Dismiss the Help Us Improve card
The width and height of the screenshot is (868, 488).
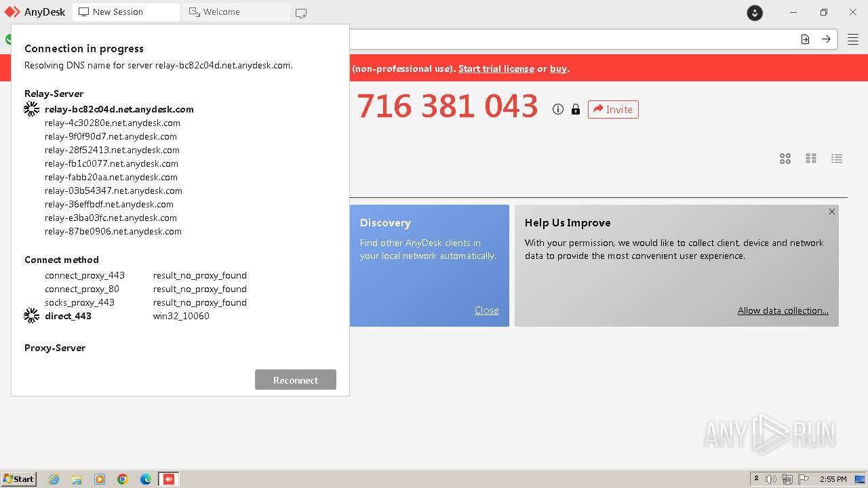pyautogui.click(x=832, y=211)
